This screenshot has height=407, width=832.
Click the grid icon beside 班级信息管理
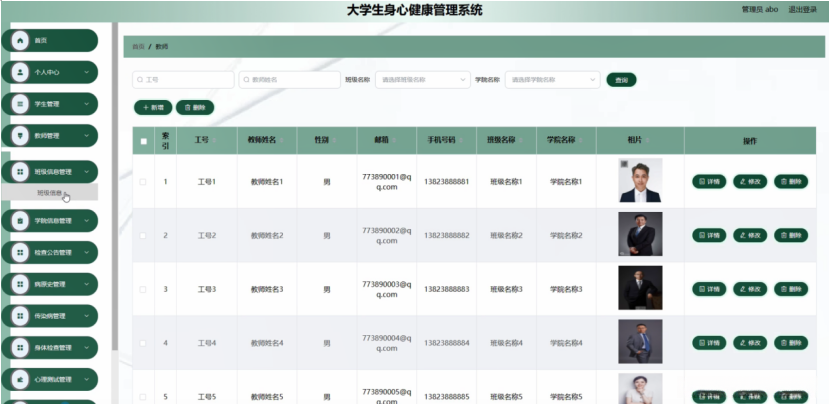coord(20,172)
